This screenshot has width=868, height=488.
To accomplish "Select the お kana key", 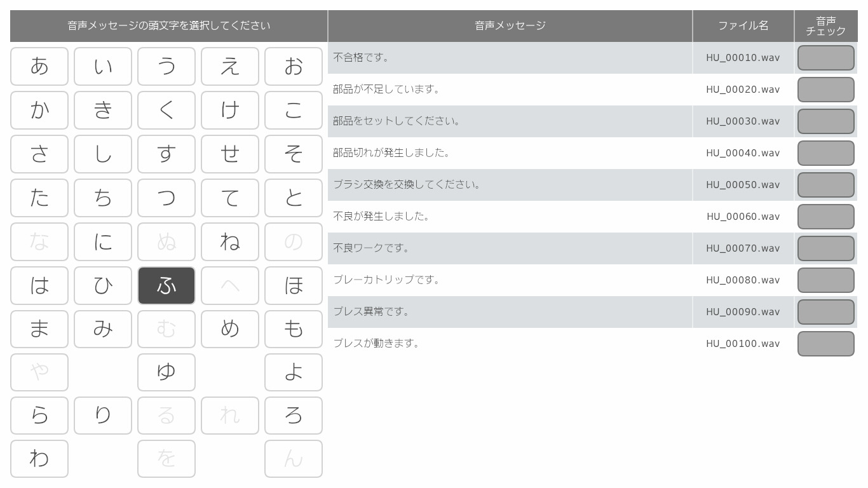I will click(x=294, y=66).
